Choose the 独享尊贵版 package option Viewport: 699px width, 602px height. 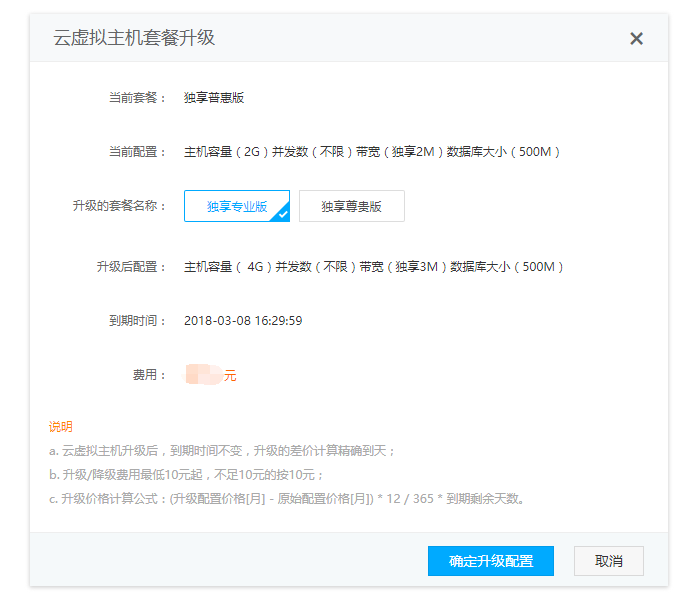pyautogui.click(x=352, y=206)
